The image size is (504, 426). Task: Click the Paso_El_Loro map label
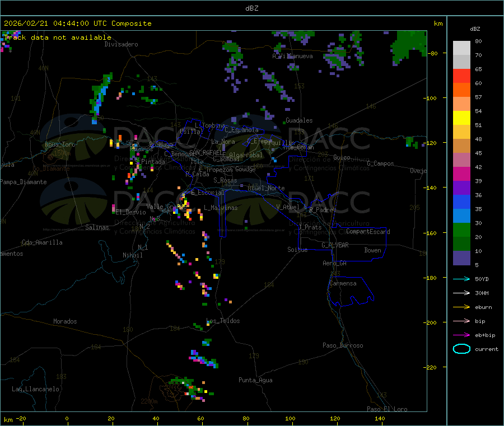pos(388,409)
